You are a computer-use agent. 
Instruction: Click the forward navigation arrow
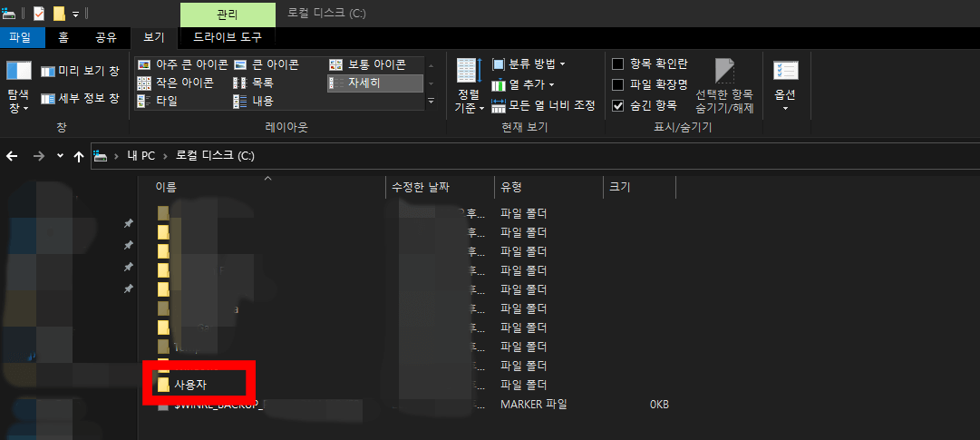pos(39,156)
